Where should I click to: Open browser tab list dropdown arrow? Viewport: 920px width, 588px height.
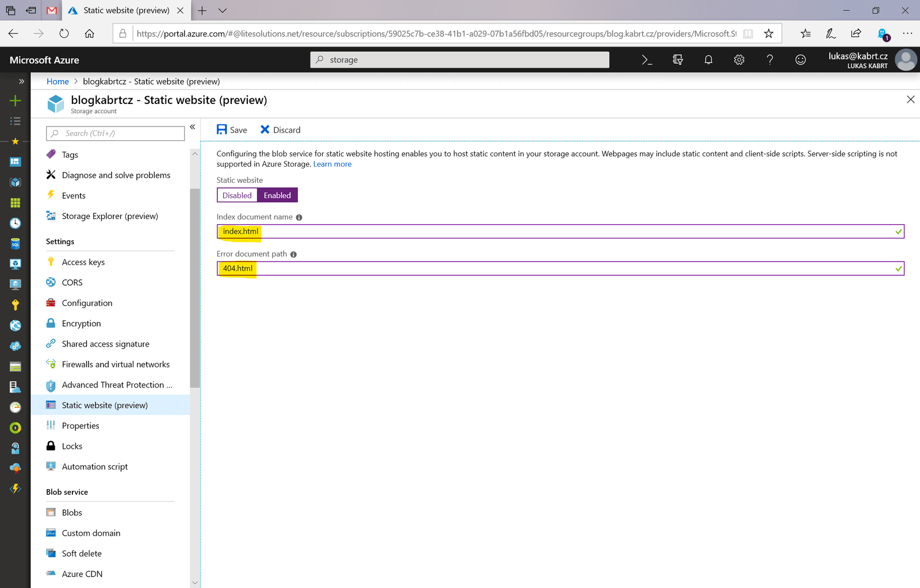pyautogui.click(x=223, y=10)
